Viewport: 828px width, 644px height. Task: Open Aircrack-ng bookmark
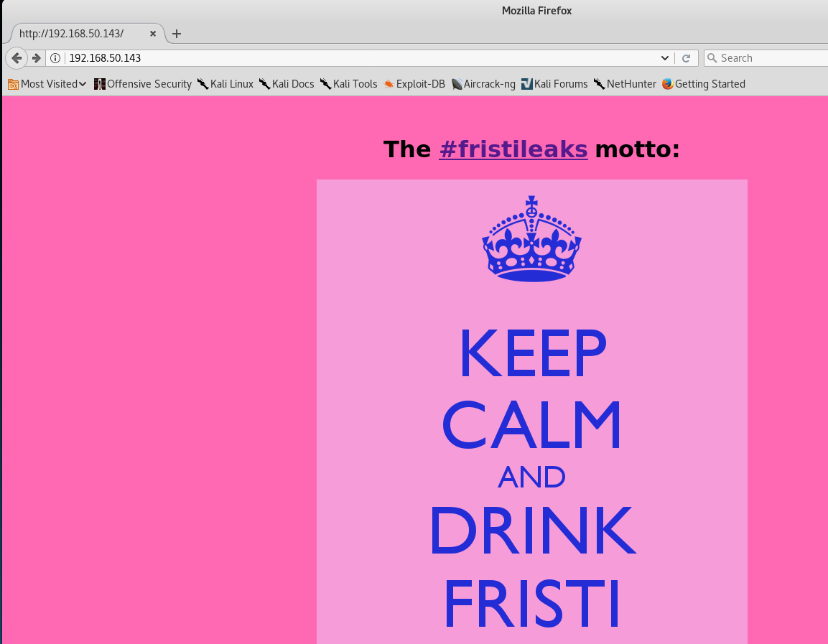click(x=483, y=84)
